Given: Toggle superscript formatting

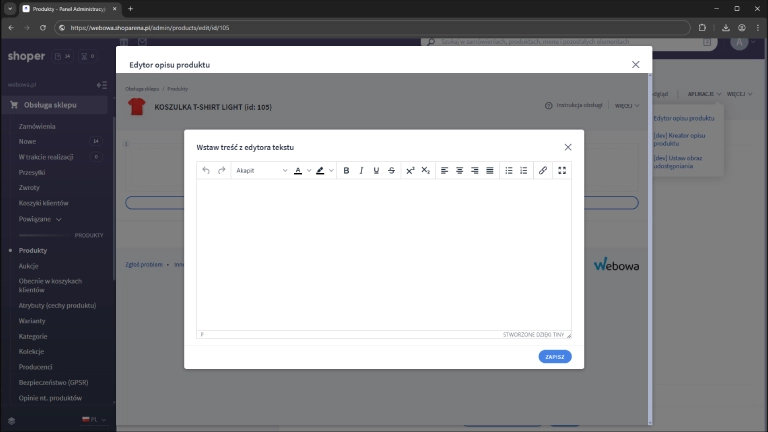Looking at the screenshot, I should click(x=410, y=171).
